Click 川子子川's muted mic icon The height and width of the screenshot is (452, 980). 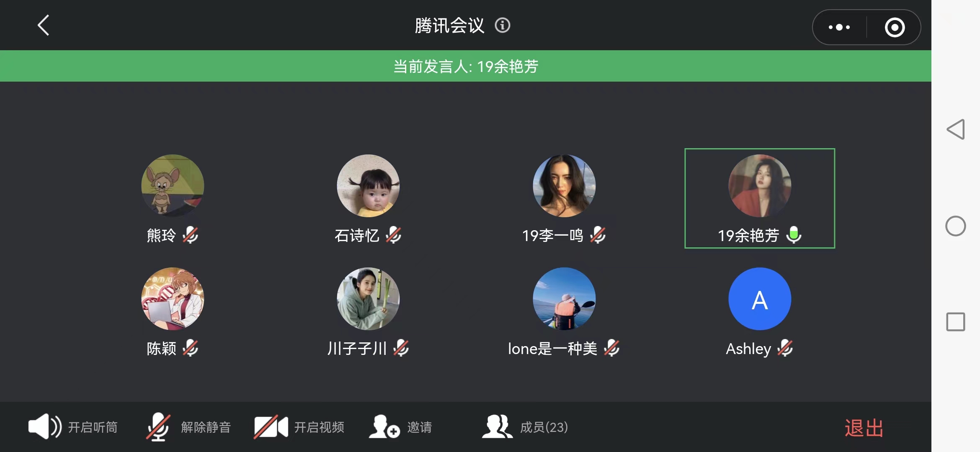pyautogui.click(x=401, y=348)
